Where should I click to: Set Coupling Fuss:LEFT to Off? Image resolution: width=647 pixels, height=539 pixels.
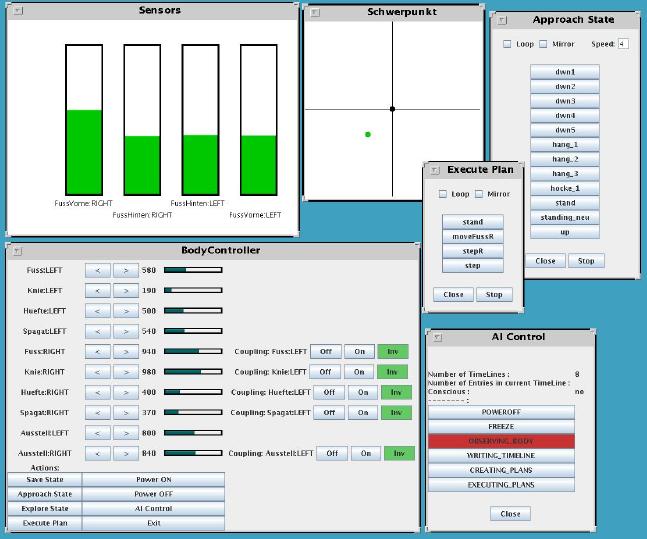click(x=325, y=352)
